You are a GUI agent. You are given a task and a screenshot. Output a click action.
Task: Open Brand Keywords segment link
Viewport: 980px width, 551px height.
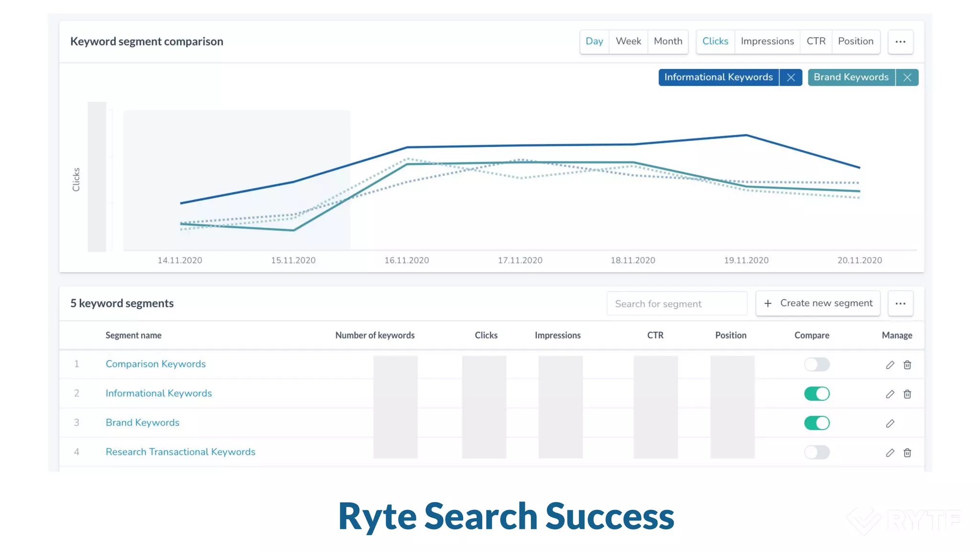click(143, 423)
